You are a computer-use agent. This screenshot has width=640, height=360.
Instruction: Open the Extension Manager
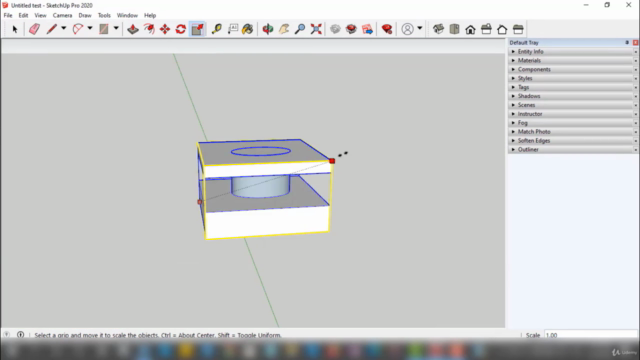387,29
